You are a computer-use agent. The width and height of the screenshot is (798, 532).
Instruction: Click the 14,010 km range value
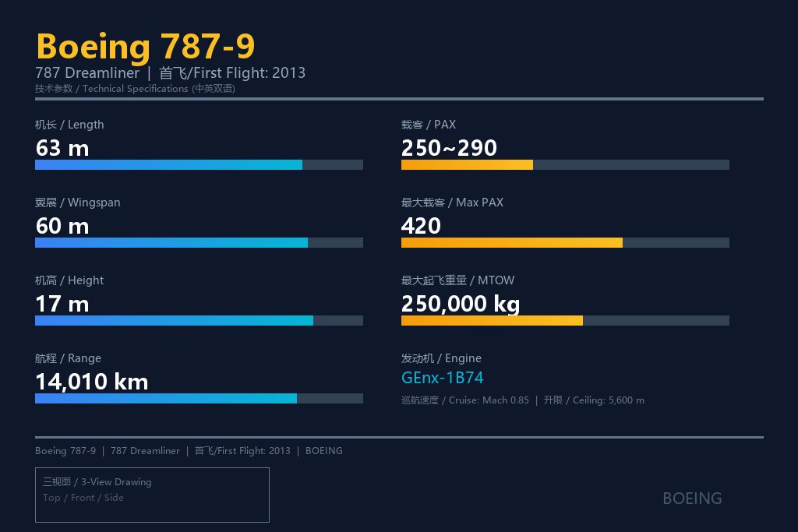pos(92,382)
